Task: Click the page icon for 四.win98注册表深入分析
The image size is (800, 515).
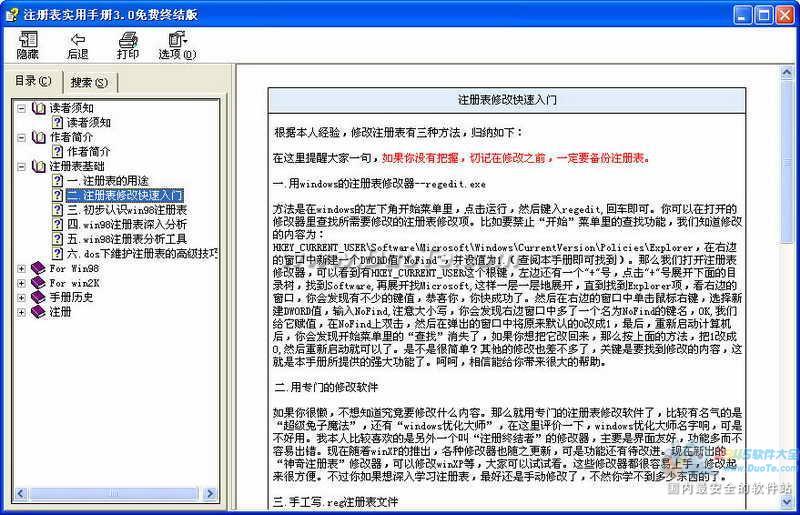Action: pyautogui.click(x=58, y=224)
